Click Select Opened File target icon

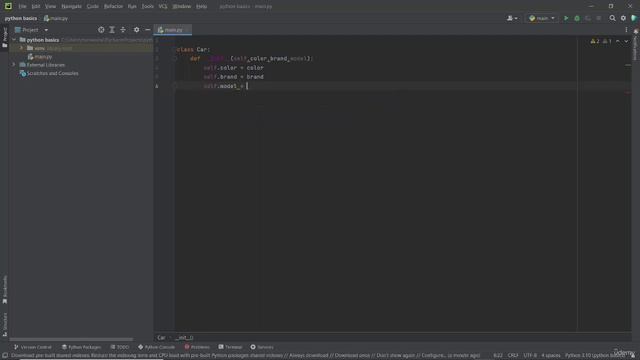point(101,30)
